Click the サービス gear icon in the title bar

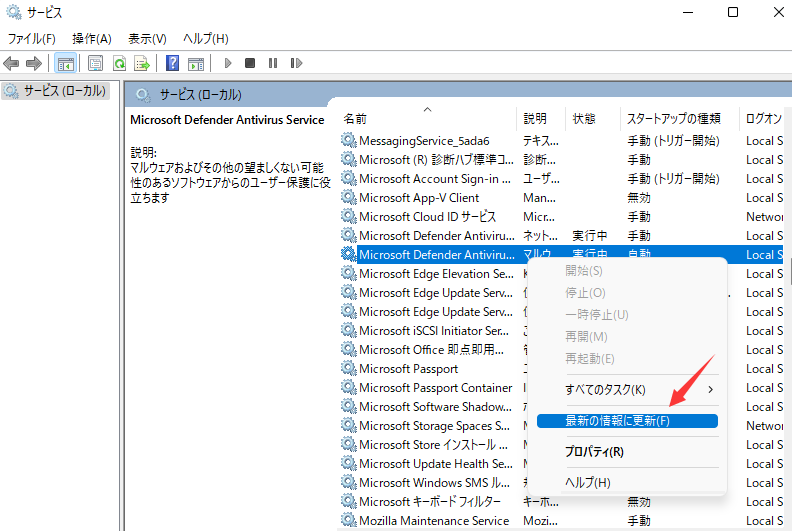coord(14,12)
